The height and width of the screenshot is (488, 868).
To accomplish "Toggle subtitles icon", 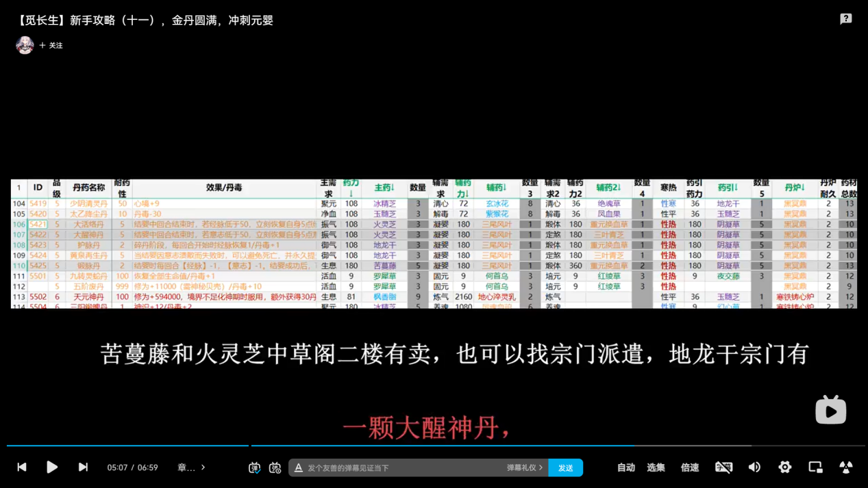I will [x=723, y=467].
